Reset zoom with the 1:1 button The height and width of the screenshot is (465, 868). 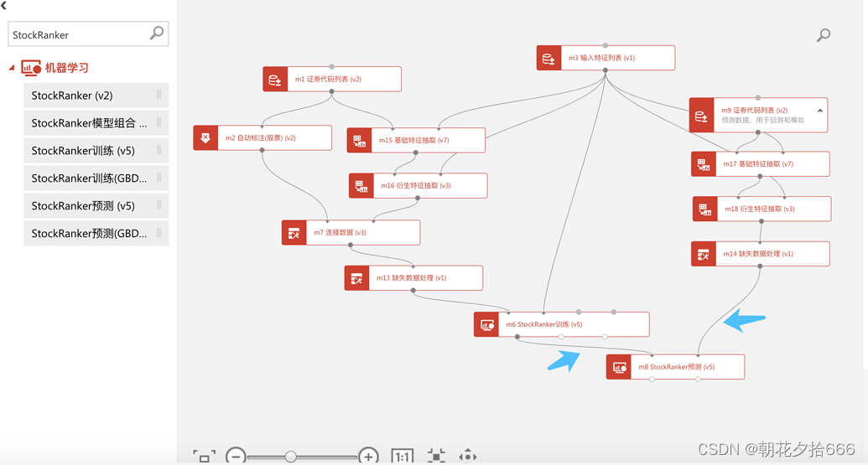(403, 457)
